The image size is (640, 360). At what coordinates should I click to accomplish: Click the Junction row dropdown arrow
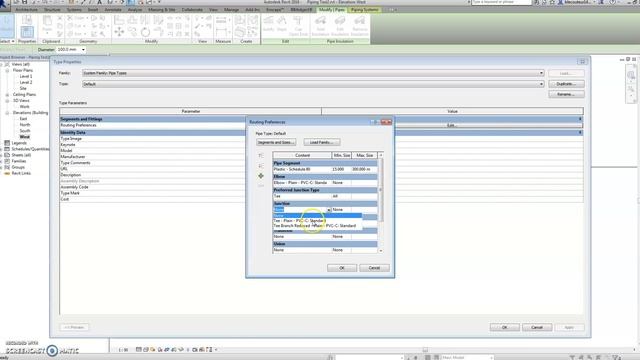tap(329, 210)
